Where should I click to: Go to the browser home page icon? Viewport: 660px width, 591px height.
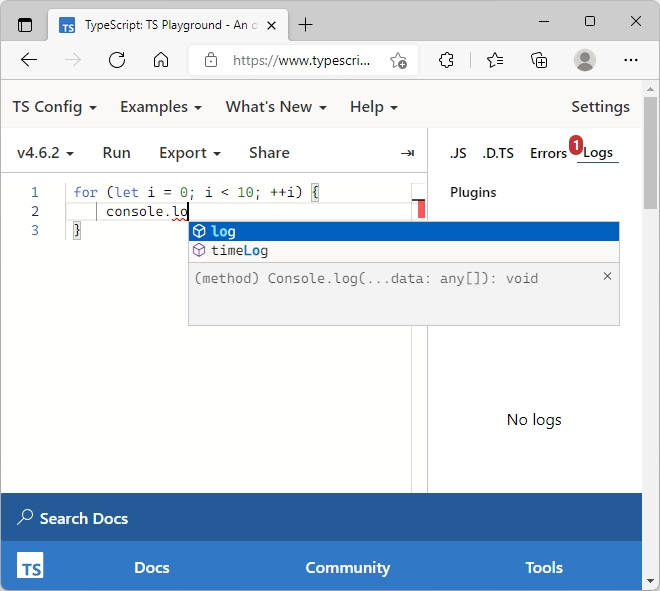click(161, 60)
